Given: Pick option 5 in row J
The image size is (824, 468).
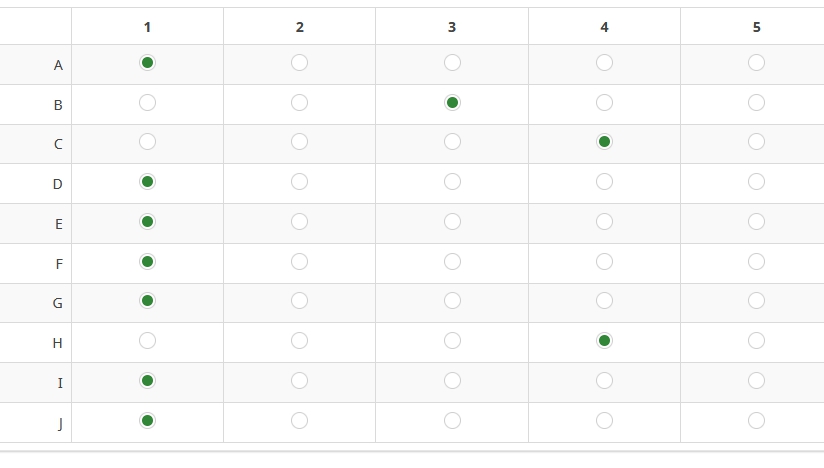Looking at the screenshot, I should [x=756, y=420].
